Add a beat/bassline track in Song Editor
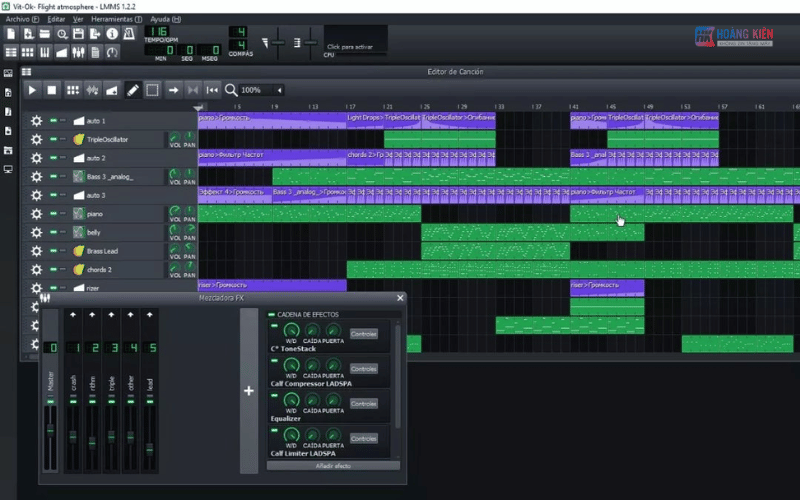 72,90
